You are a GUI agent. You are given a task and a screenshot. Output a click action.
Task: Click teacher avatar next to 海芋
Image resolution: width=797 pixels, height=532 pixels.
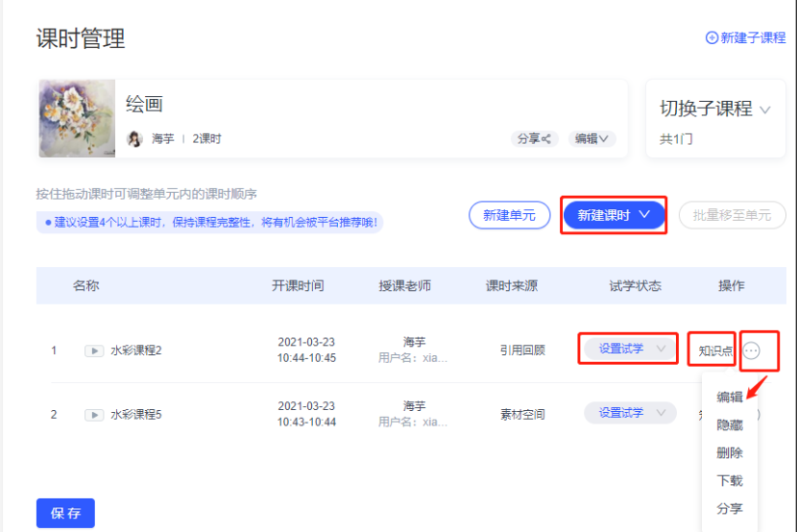[134, 138]
